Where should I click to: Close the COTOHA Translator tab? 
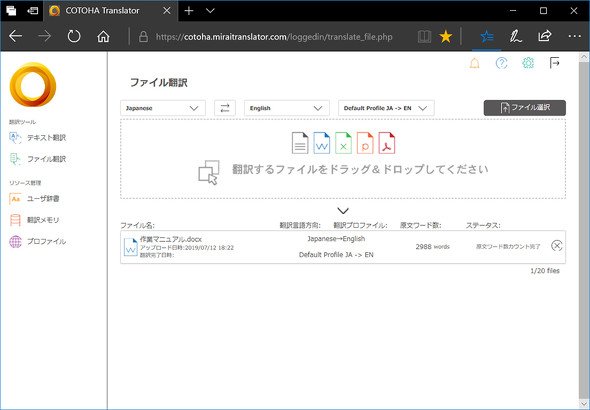coord(167,11)
